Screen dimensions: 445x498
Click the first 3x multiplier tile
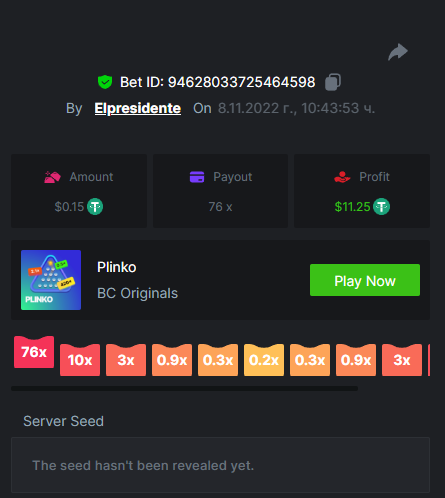point(126,360)
